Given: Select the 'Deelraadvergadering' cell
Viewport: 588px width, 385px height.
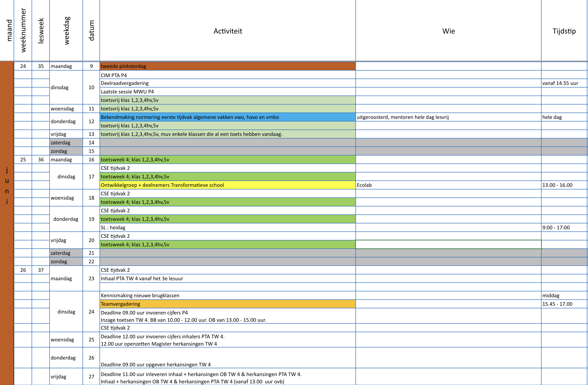Looking at the screenshot, I should (228, 83).
